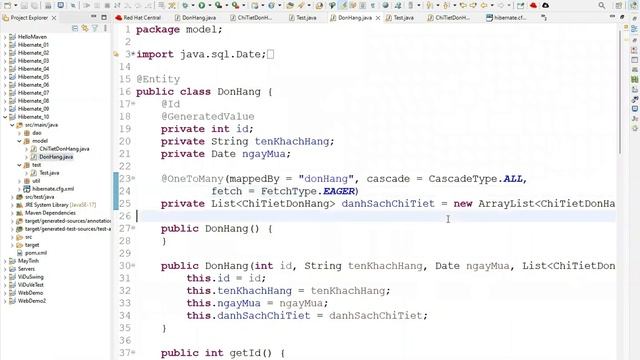Viewport: 640px width, 360px height.
Task: Toggle Link with Editor in Project Explorer
Action: pos(85,28)
